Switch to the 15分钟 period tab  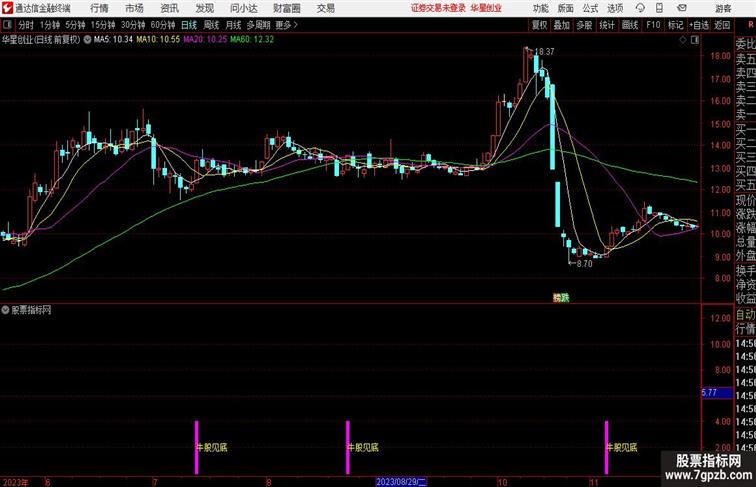click(103, 25)
